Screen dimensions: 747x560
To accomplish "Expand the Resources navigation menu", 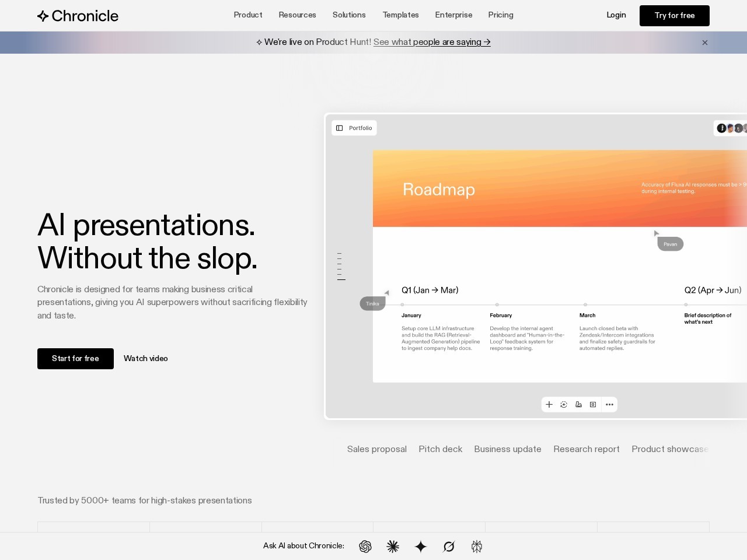I will 297,15.
